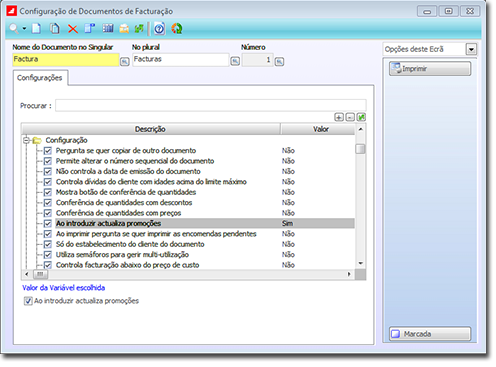The height and width of the screenshot is (367, 496).
Task: Click the lookup icon beside the Número field
Action: [279, 62]
